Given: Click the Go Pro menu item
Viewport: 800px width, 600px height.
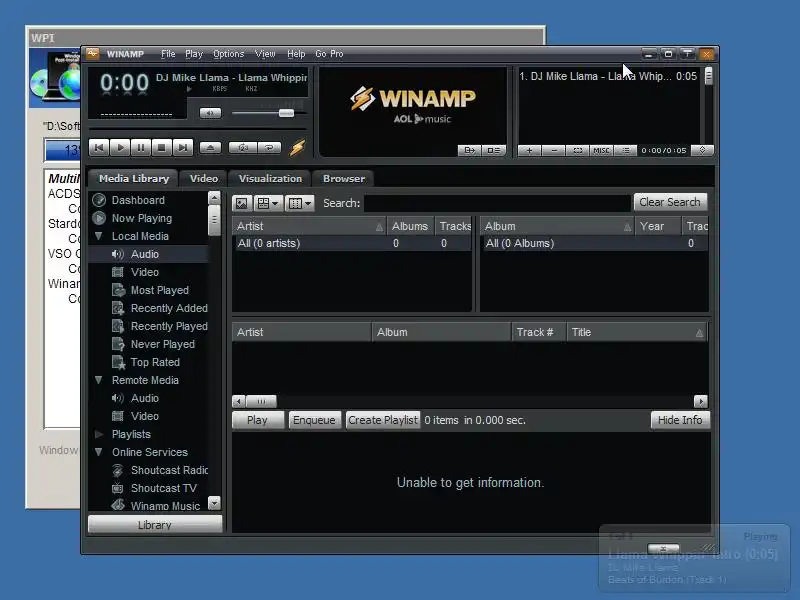Looking at the screenshot, I should click(329, 54).
